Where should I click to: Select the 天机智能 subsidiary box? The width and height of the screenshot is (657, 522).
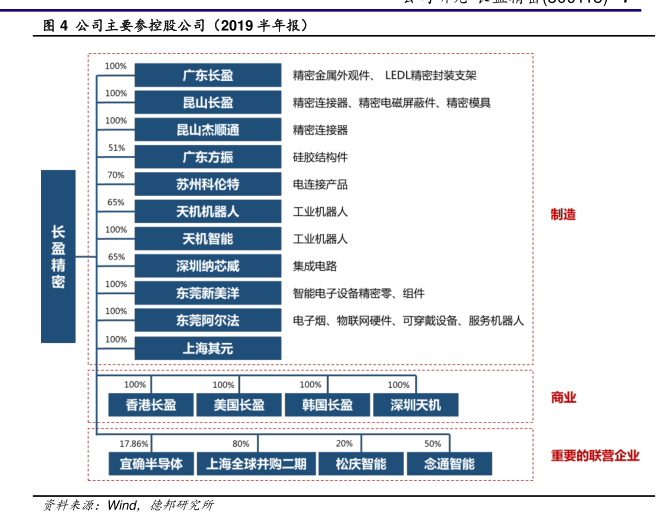[x=208, y=239]
